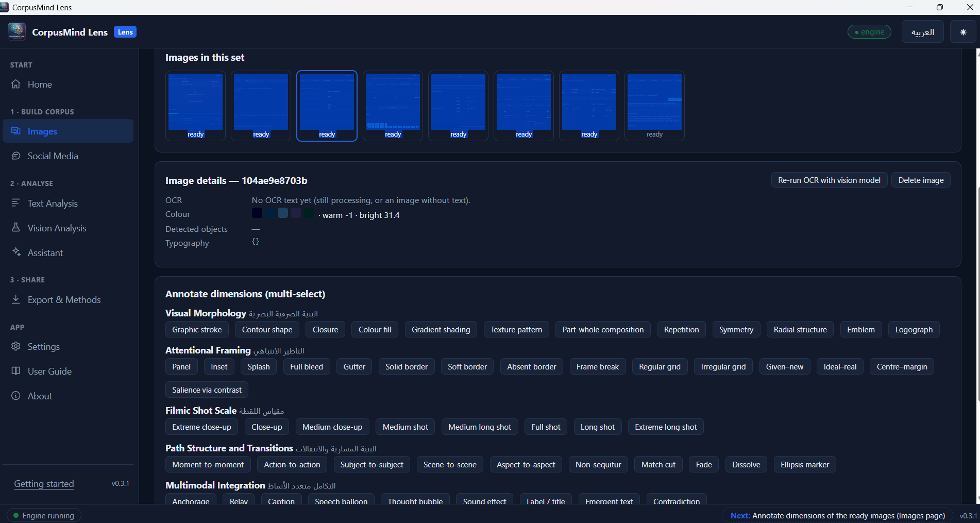Click the CorpusMind Lens logo icon
The height and width of the screenshot is (523, 980).
16,31
